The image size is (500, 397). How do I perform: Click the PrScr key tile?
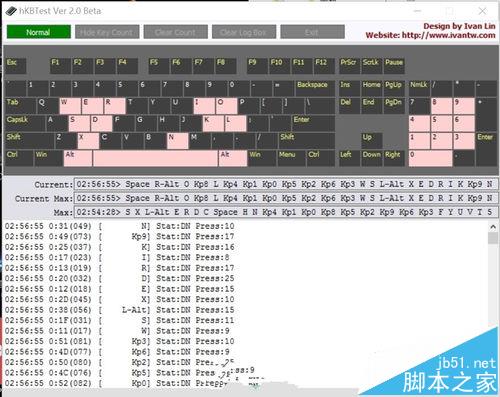click(x=349, y=66)
